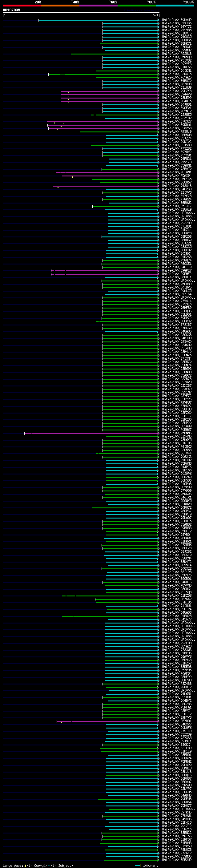Click the alignment bar for UniRef100_B0M0U9
The width and height of the screenshot is (197, 868).
click(x=99, y=20)
